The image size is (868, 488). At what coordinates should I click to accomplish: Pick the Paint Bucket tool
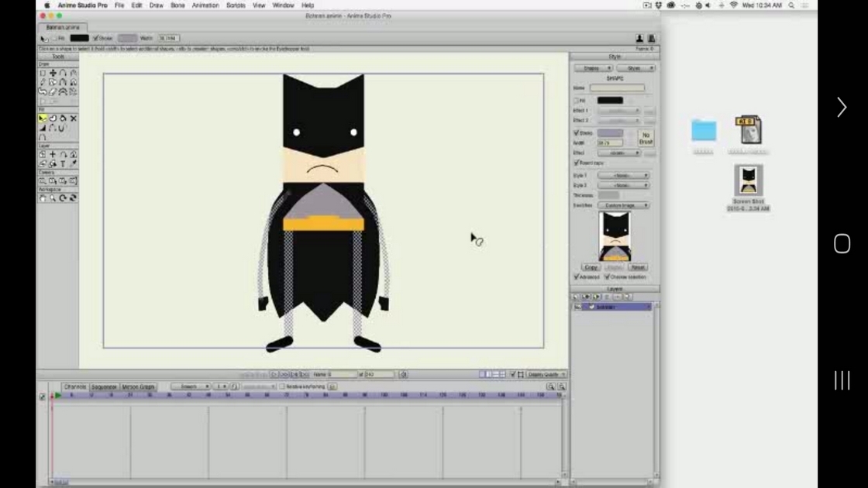[63, 118]
